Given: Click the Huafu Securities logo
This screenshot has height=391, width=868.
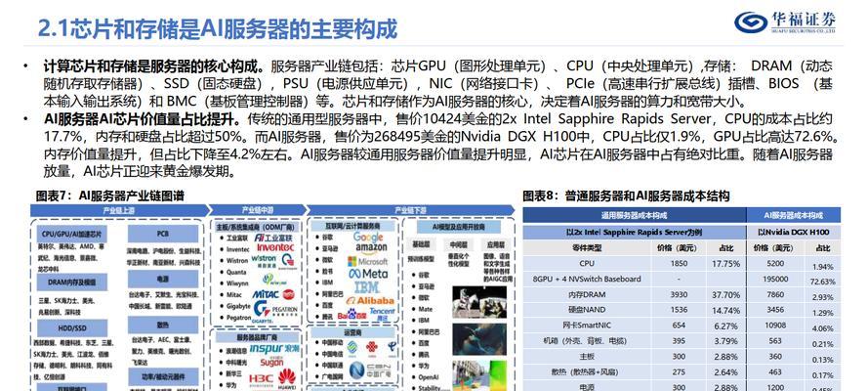Looking at the screenshot, I should click(785, 22).
